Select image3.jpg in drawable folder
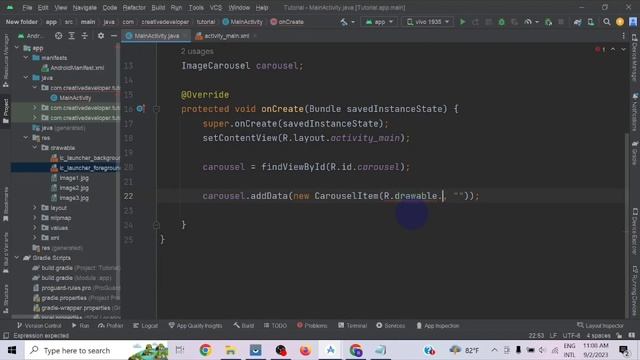Image resolution: width=640 pixels, height=360 pixels. [x=74, y=198]
